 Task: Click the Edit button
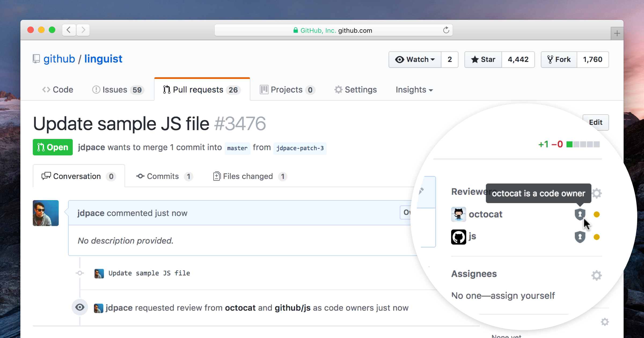click(595, 122)
